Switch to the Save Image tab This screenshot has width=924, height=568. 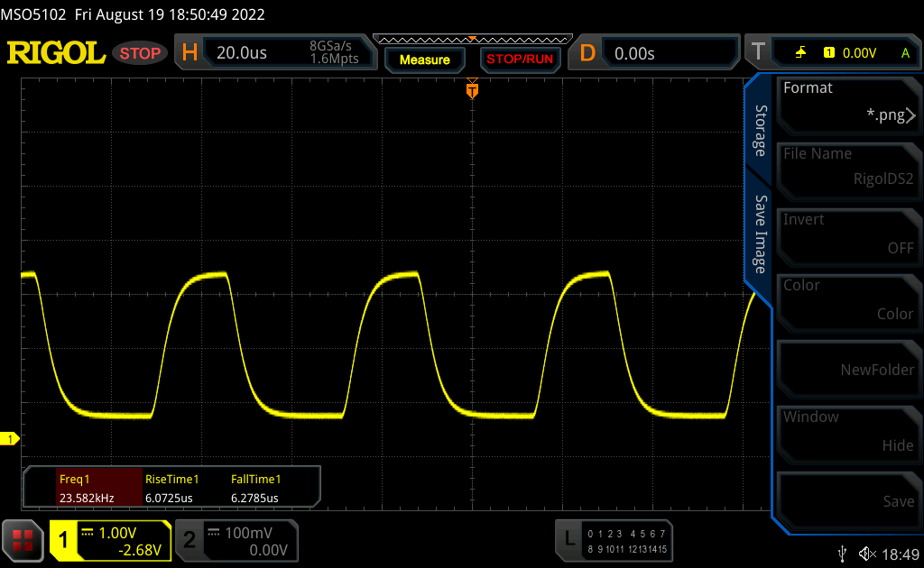[x=761, y=234]
